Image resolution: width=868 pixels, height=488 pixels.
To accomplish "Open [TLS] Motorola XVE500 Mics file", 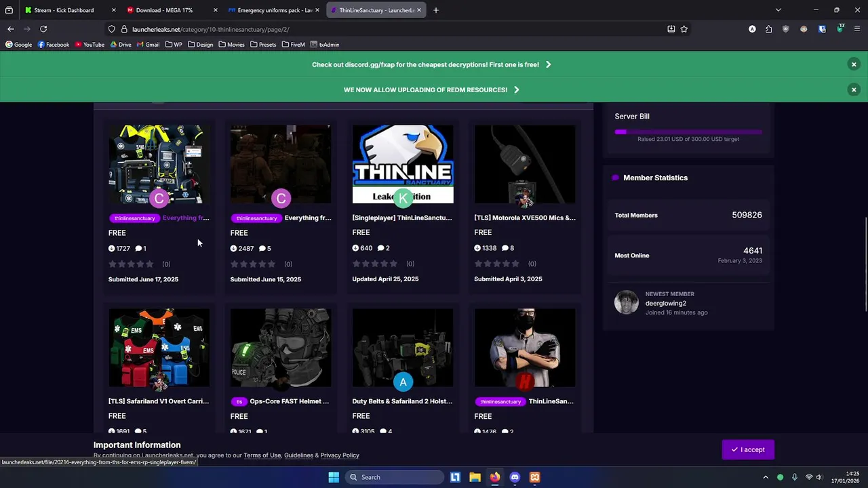I will click(524, 218).
